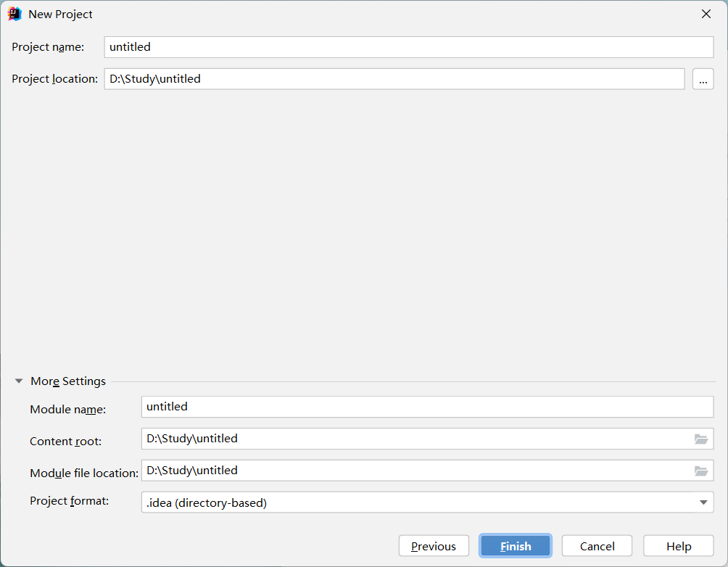Browse folder icon in Module file location field
Viewport: 728px width, 567px height.
pos(700,471)
